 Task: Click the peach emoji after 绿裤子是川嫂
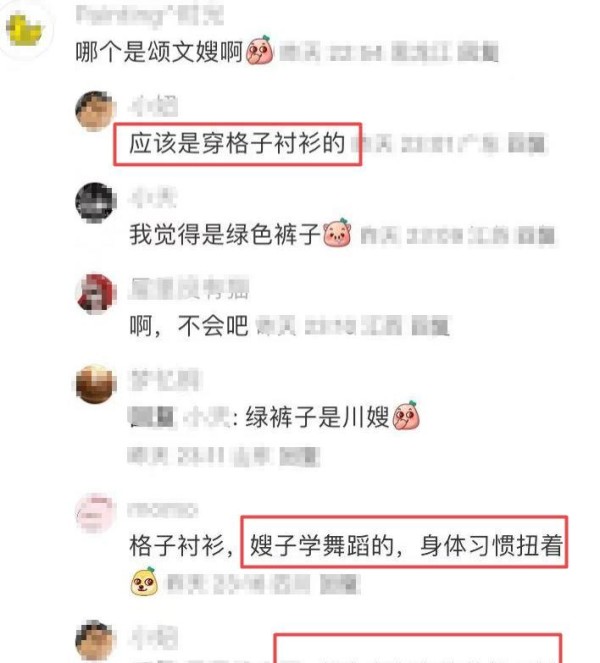[x=406, y=416]
